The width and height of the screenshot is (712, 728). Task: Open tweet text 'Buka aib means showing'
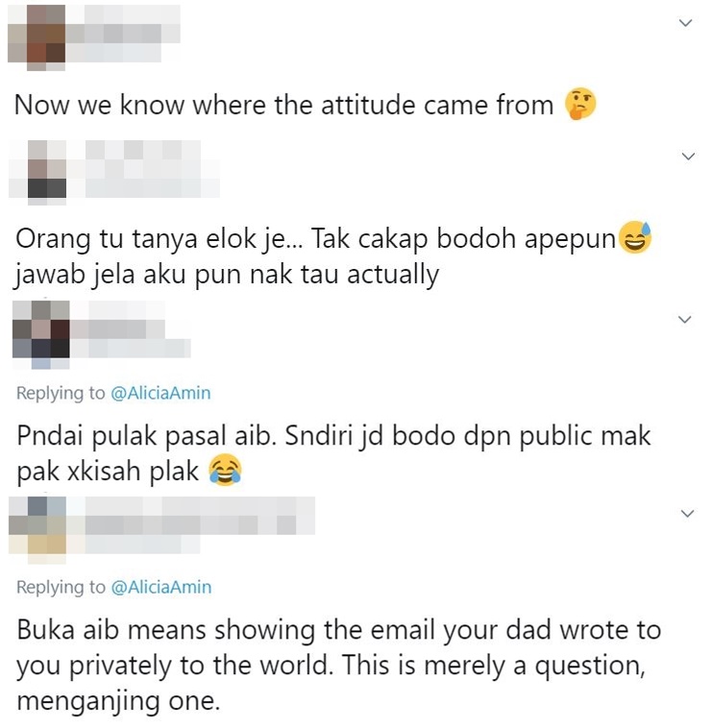(339, 666)
